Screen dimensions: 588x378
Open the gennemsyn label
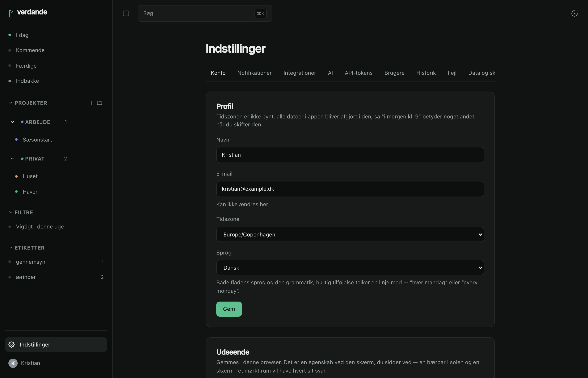click(x=56, y=262)
